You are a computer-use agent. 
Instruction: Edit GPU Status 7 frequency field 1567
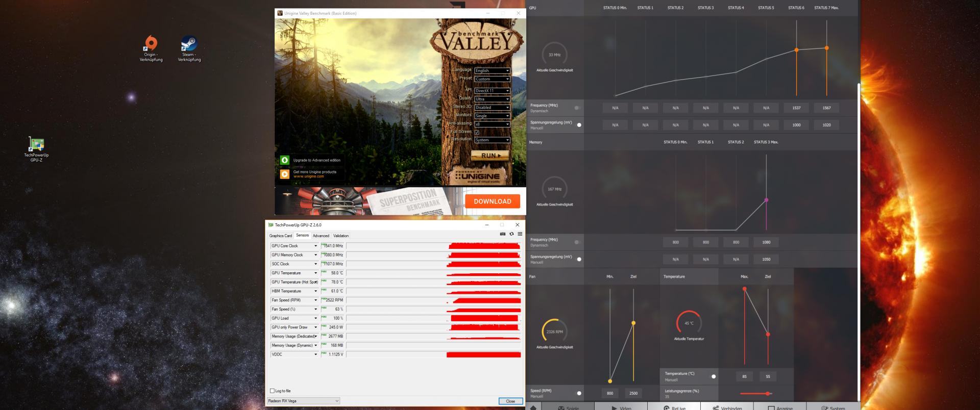click(826, 108)
